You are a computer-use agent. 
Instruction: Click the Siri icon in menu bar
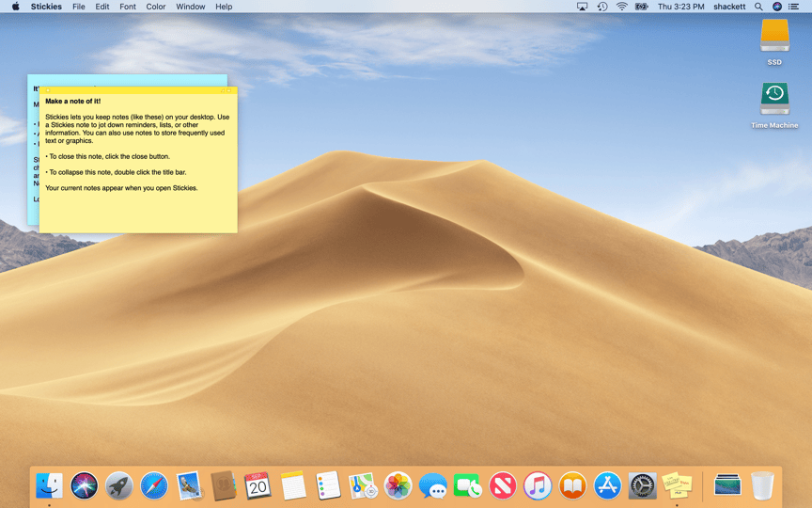pyautogui.click(x=777, y=7)
